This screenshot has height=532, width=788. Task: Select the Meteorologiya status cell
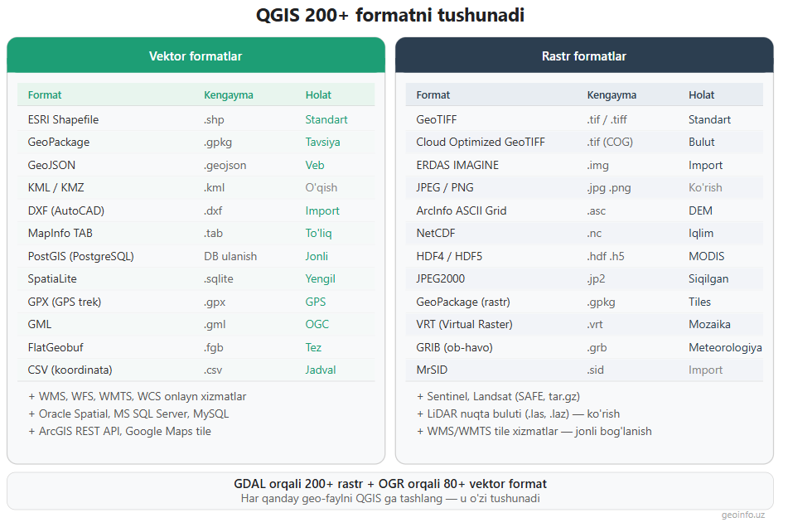click(725, 347)
